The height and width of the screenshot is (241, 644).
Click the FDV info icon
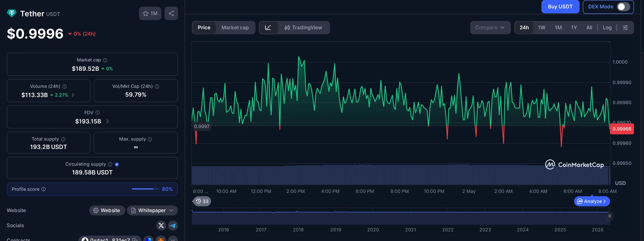[x=98, y=113]
